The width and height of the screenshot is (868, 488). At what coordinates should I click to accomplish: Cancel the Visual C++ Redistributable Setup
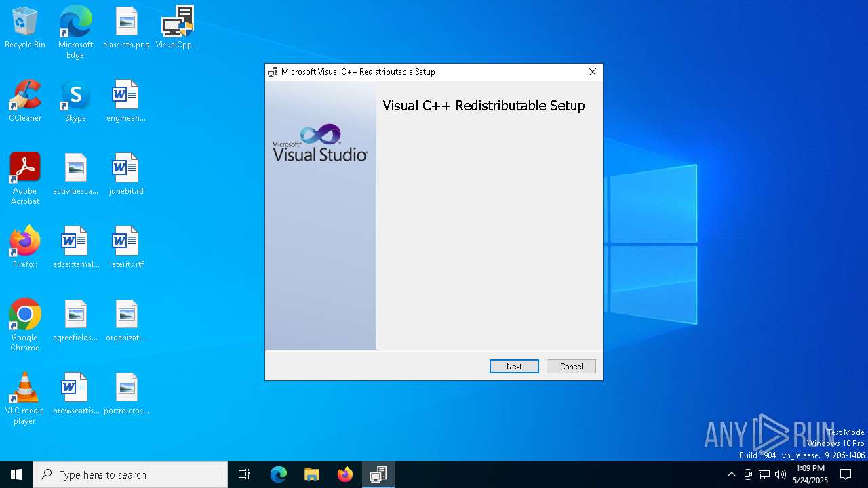pos(571,367)
